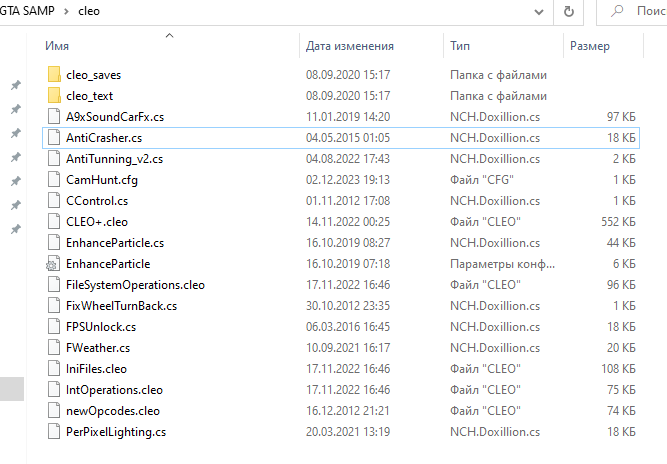Image resolution: width=667 pixels, height=464 pixels.
Task: Click the CamHunt.cfg file icon
Action: click(x=54, y=180)
